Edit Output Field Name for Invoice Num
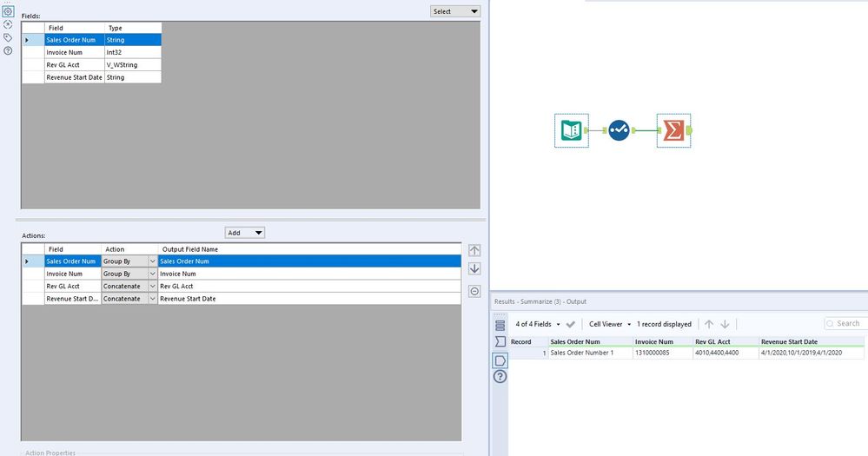 click(x=309, y=274)
